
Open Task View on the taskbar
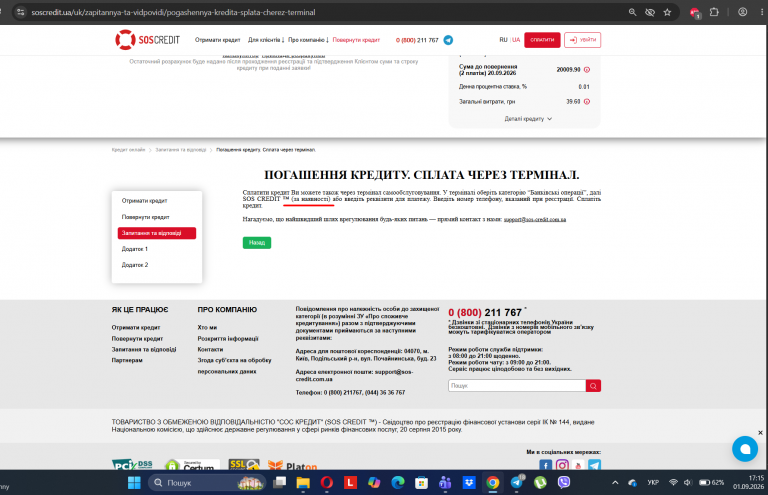click(x=279, y=483)
